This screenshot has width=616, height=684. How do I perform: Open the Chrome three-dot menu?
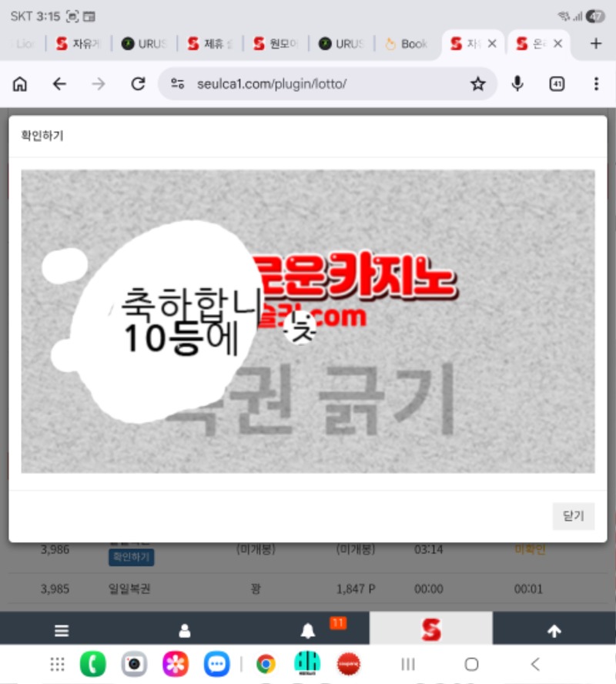(x=596, y=84)
